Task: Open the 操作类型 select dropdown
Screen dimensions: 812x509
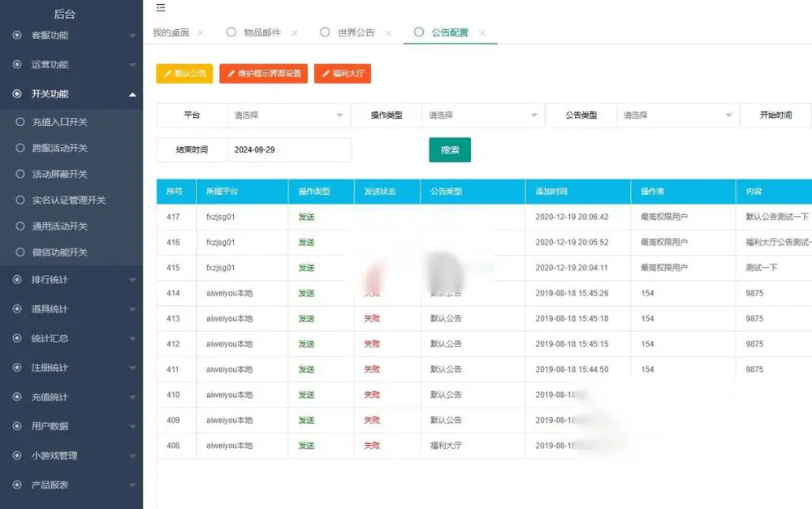Action: click(483, 115)
